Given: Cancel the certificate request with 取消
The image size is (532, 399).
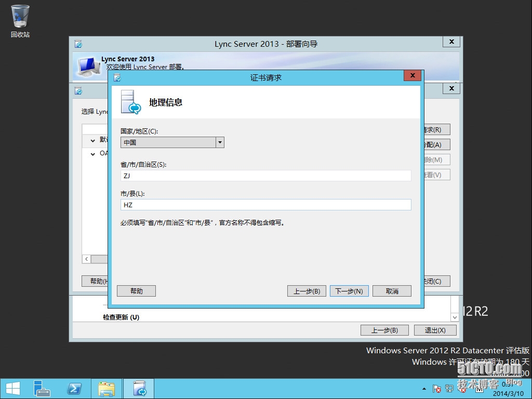Looking at the screenshot, I should [392, 291].
